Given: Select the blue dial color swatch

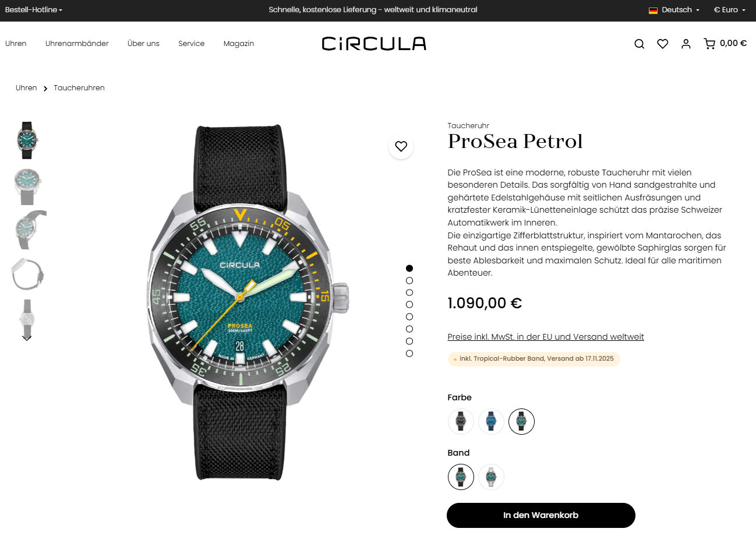Looking at the screenshot, I should coord(491,421).
